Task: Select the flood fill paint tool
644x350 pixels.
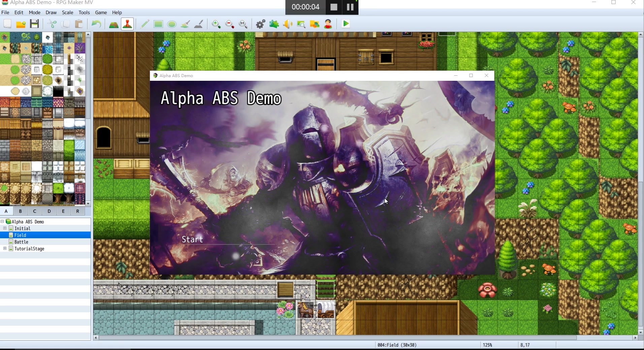Action: point(185,24)
